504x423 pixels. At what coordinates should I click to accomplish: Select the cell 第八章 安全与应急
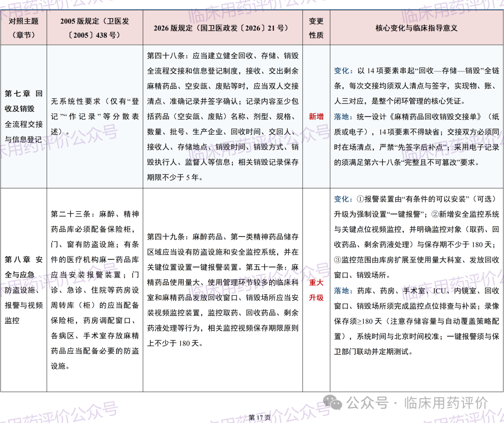click(x=23, y=267)
